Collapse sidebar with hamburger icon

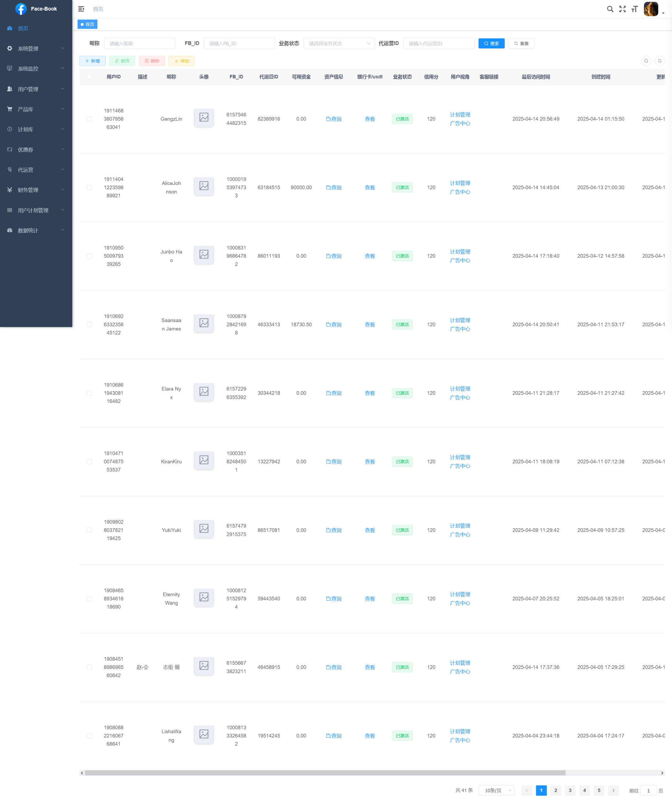click(81, 9)
